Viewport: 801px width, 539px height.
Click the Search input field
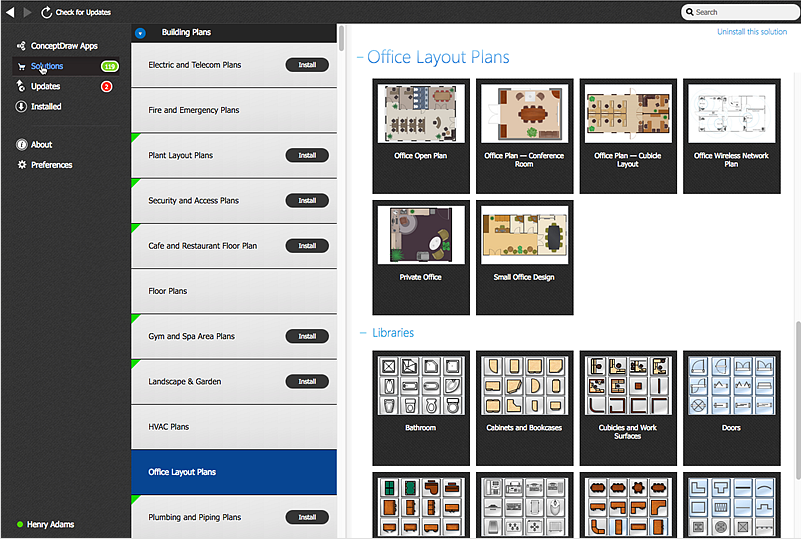[743, 12]
